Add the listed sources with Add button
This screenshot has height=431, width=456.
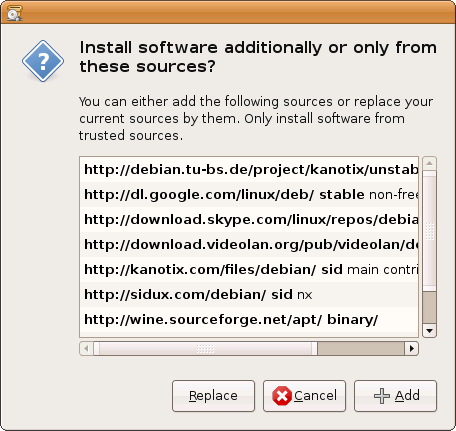(x=395, y=396)
